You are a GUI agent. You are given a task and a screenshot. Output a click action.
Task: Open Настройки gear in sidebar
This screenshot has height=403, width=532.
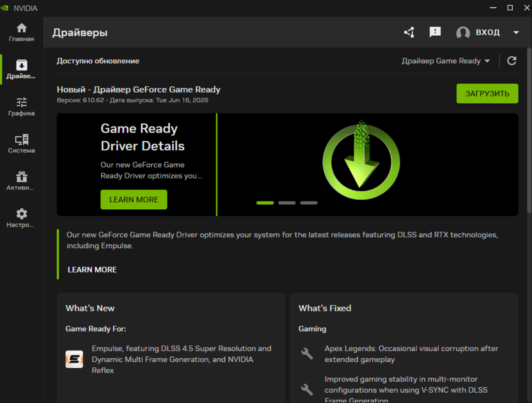click(x=21, y=218)
